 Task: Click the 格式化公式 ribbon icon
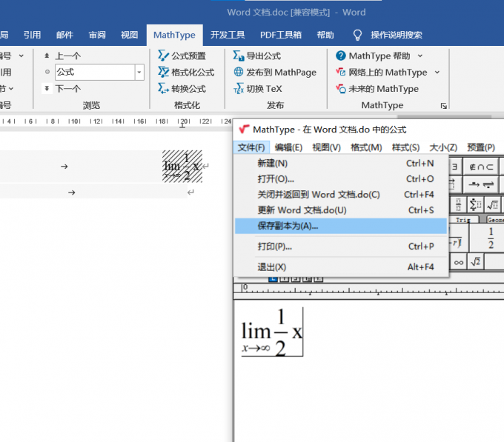point(164,72)
